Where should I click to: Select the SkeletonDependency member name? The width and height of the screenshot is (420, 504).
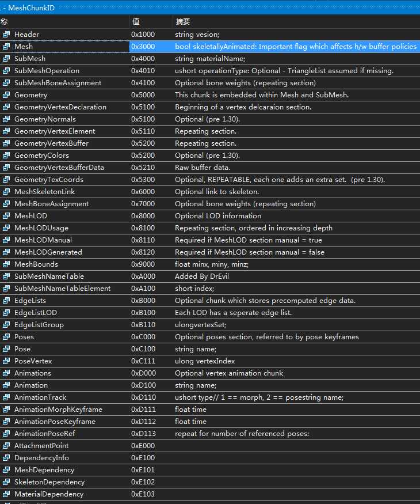49,482
